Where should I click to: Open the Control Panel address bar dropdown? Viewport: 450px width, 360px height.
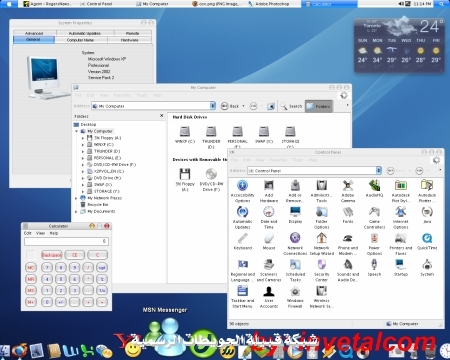[379, 171]
